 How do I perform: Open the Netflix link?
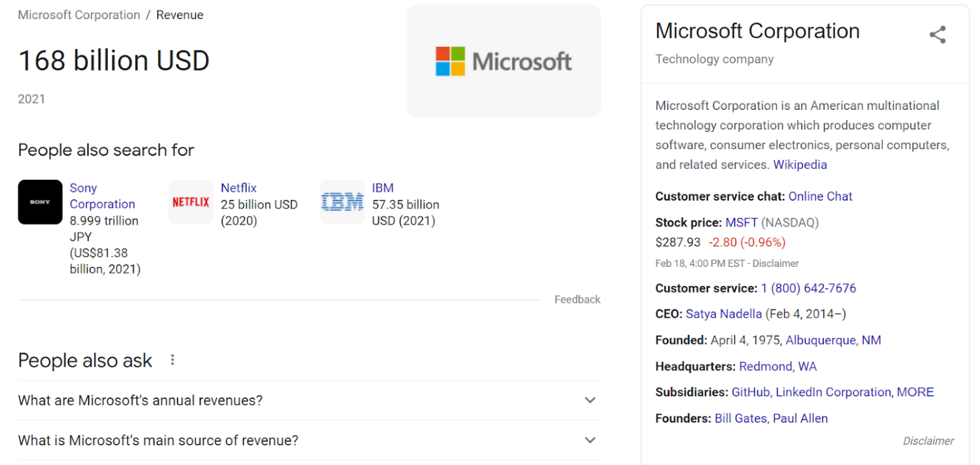(x=239, y=188)
